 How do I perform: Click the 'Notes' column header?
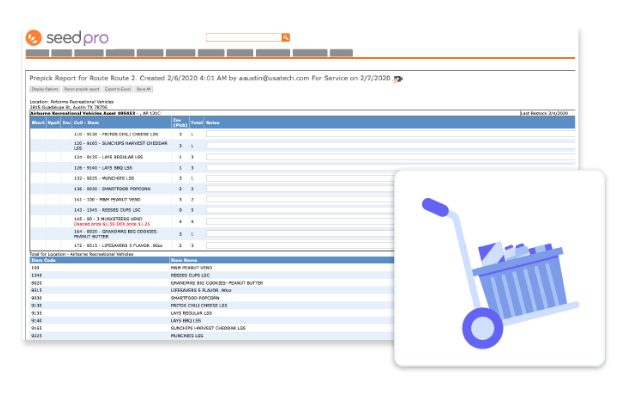pos(213,123)
